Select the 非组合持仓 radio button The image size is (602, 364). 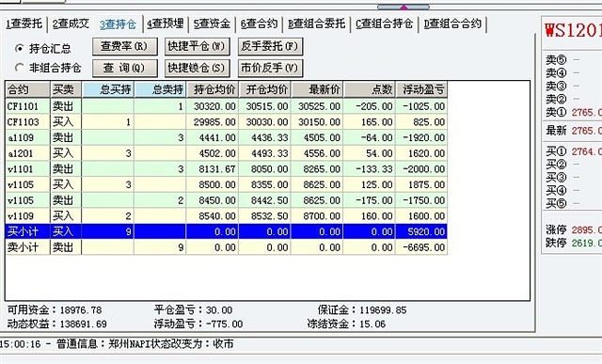pos(19,68)
